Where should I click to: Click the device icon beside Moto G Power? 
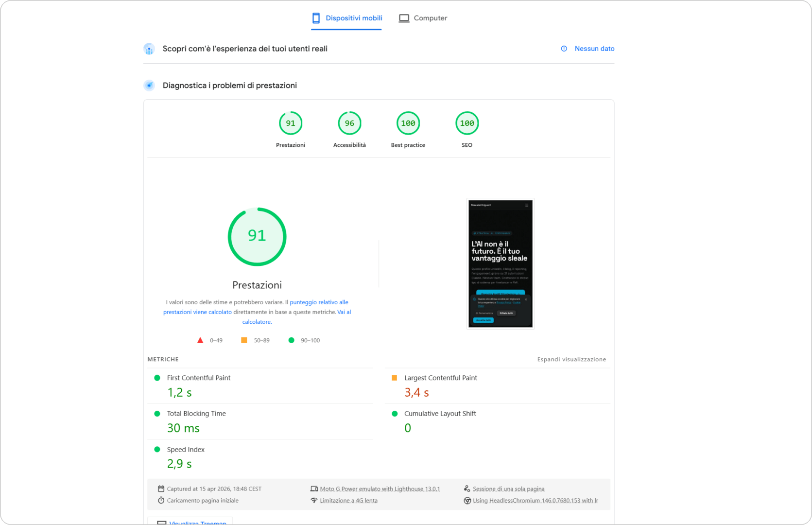[314, 489]
